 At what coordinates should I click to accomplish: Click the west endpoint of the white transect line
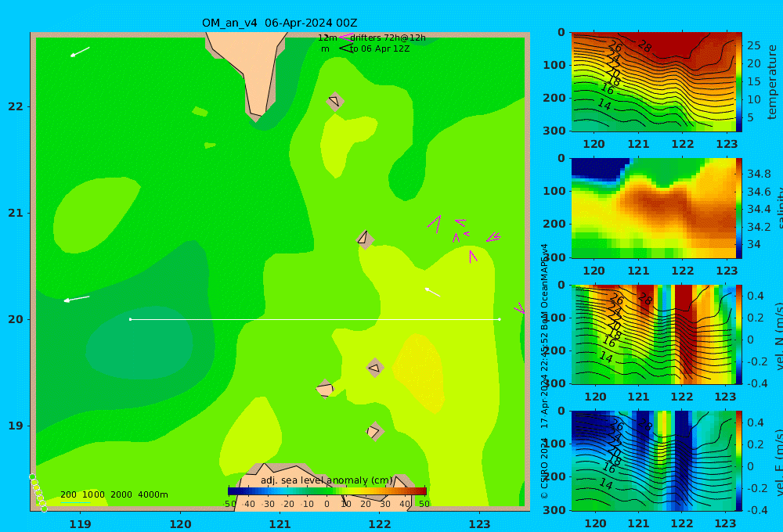pyautogui.click(x=130, y=319)
